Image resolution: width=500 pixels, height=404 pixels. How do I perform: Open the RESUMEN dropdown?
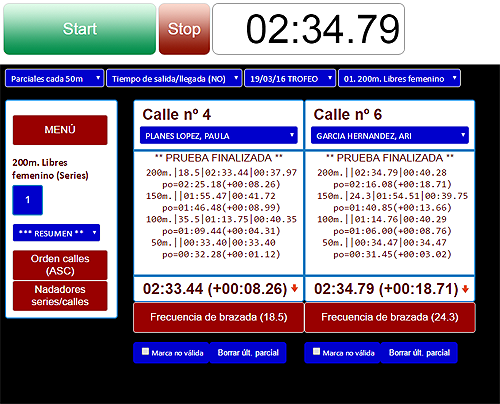pyautogui.click(x=56, y=233)
